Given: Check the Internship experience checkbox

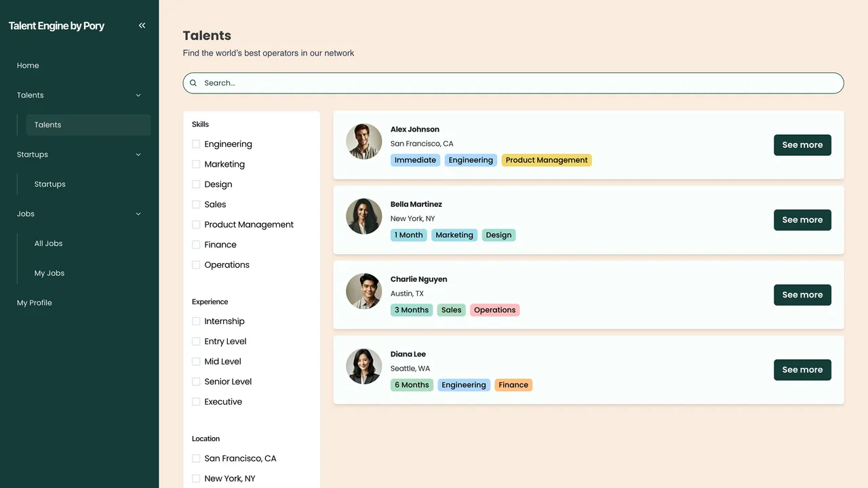Looking at the screenshot, I should [196, 321].
